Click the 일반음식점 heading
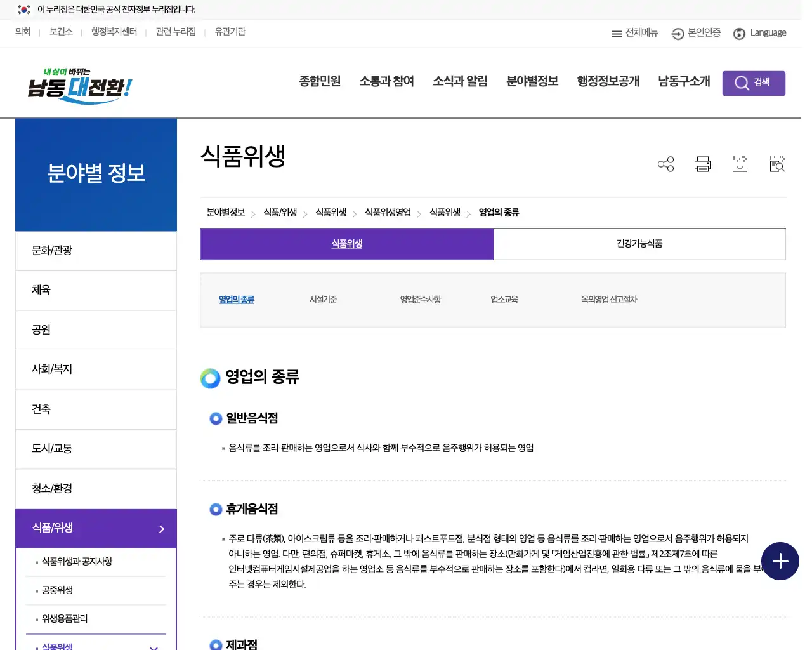 252,418
